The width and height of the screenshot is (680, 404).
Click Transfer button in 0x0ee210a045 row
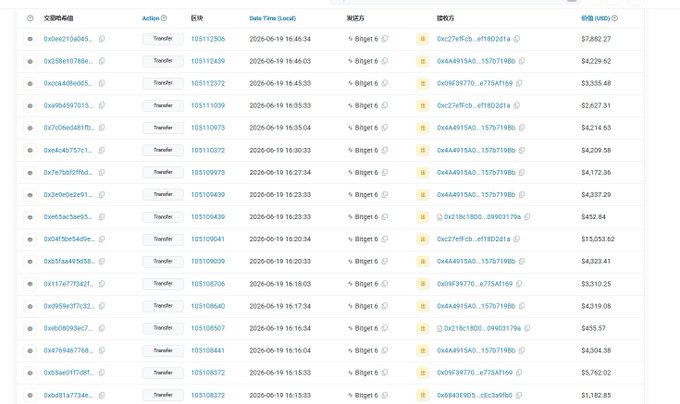(x=163, y=39)
